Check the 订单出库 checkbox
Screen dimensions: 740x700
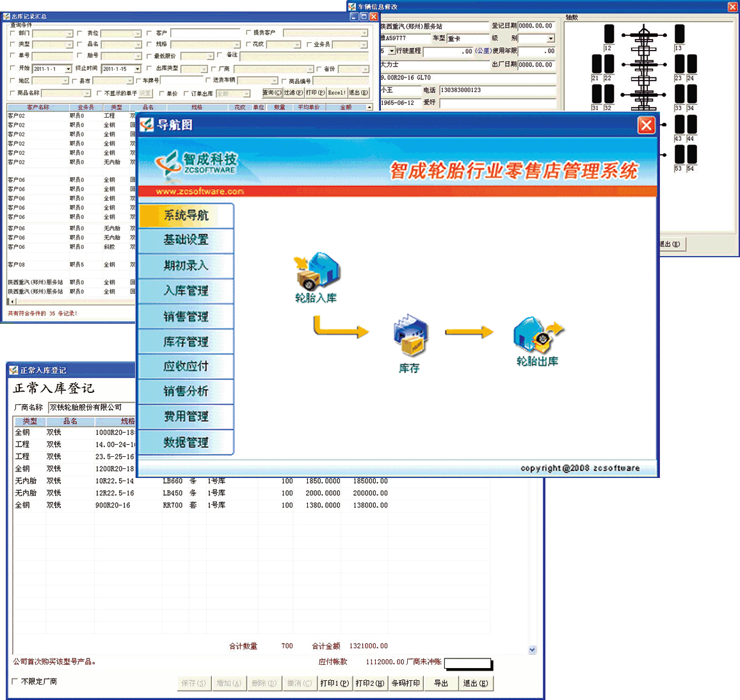click(x=186, y=93)
